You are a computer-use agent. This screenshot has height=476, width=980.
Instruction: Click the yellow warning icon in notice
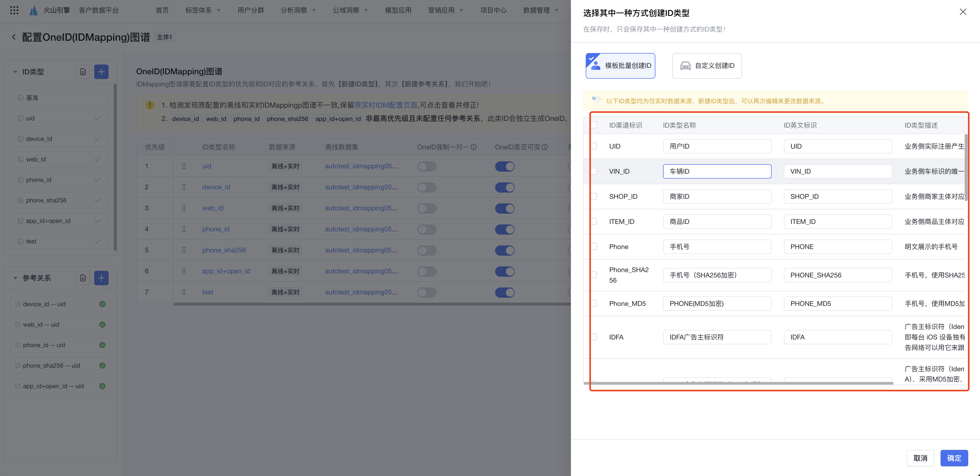coord(150,105)
